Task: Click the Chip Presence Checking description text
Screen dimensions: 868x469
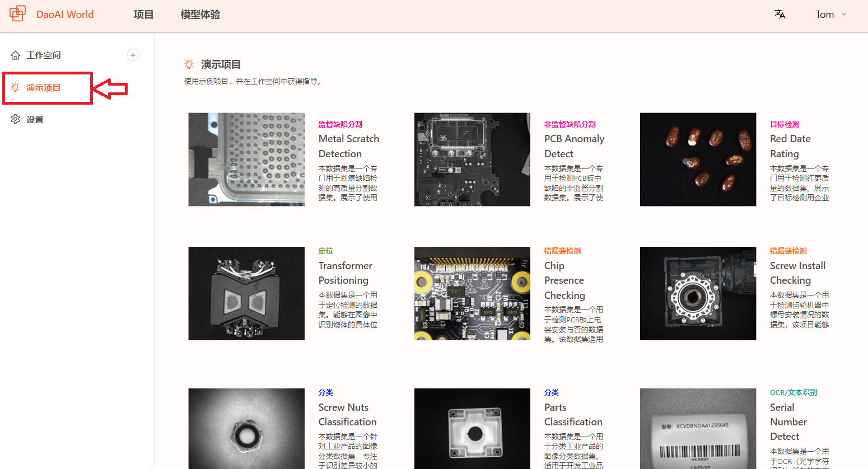Action: [x=573, y=324]
